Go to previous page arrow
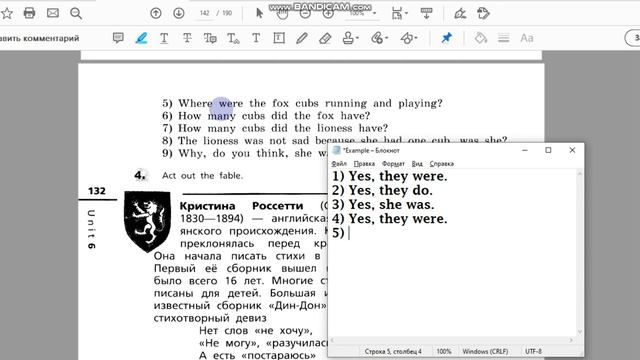 pyautogui.click(x=156, y=13)
